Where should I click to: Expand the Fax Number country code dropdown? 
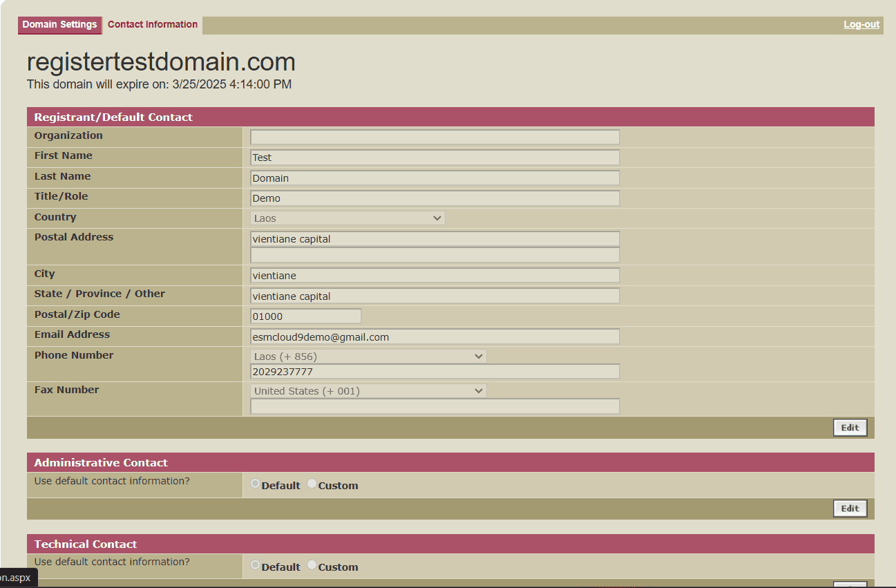[368, 391]
